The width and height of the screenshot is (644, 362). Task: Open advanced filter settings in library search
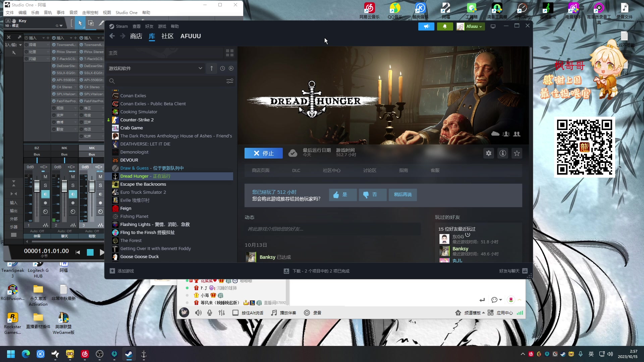tap(230, 81)
